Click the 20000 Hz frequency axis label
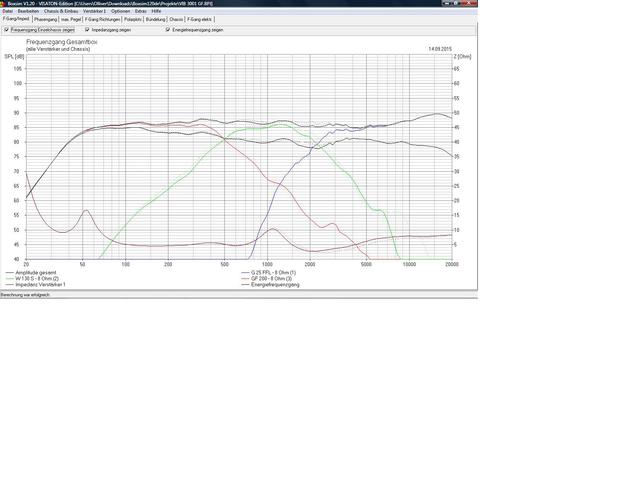 coord(452,264)
